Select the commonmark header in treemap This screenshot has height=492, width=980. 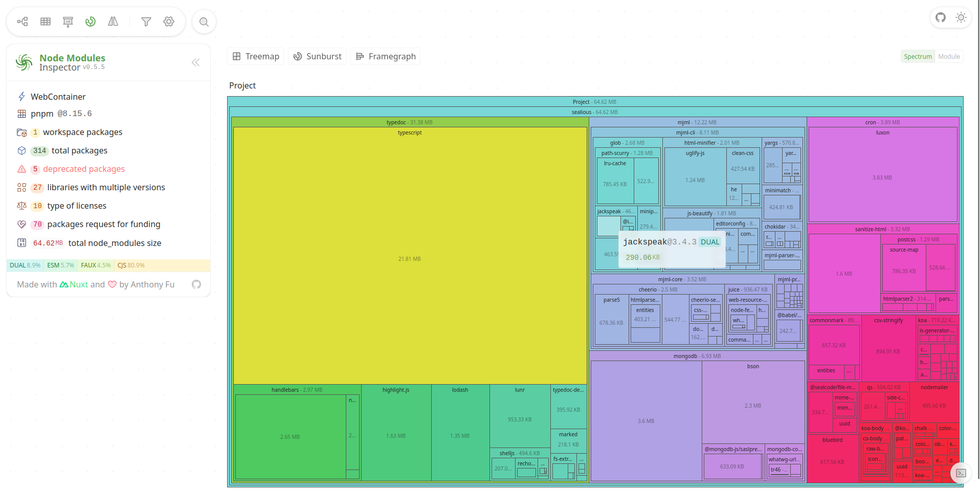point(834,320)
